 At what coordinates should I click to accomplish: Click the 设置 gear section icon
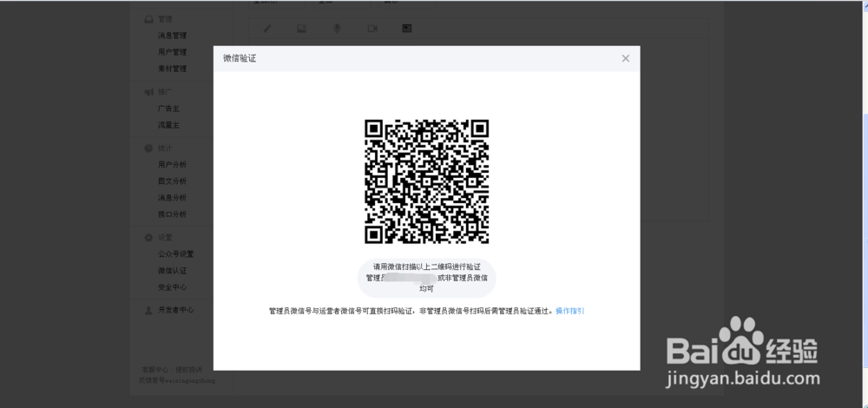click(x=148, y=238)
